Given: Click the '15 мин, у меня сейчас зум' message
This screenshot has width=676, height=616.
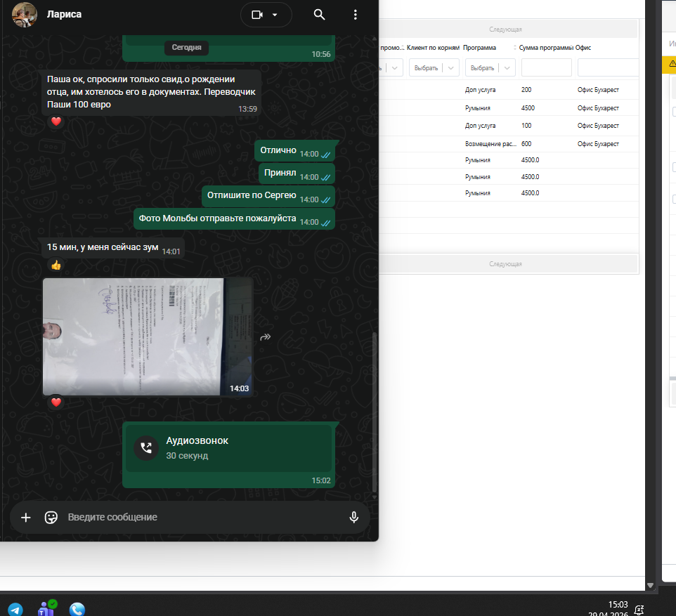Looking at the screenshot, I should pos(113,247).
